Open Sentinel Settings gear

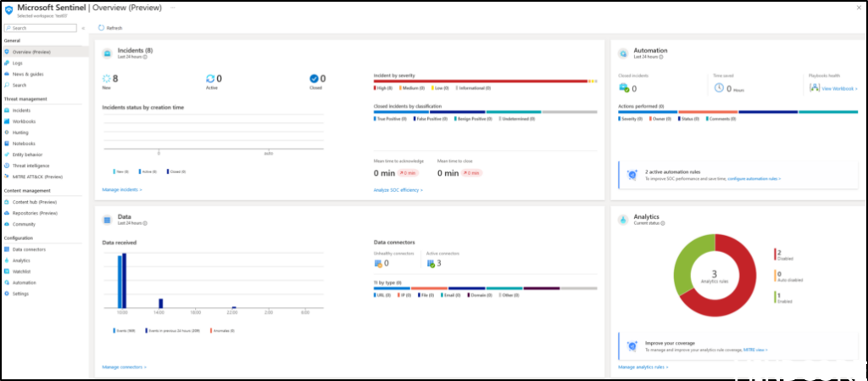[x=7, y=294]
